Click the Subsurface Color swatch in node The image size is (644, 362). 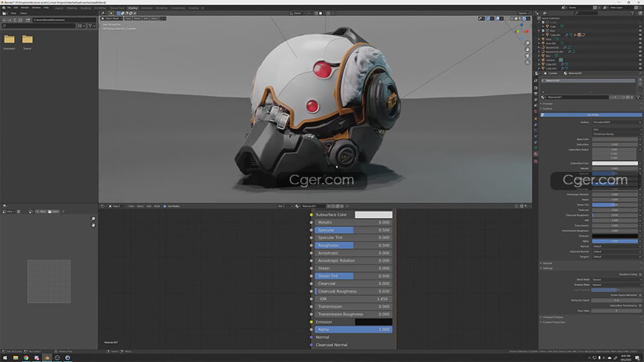373,215
